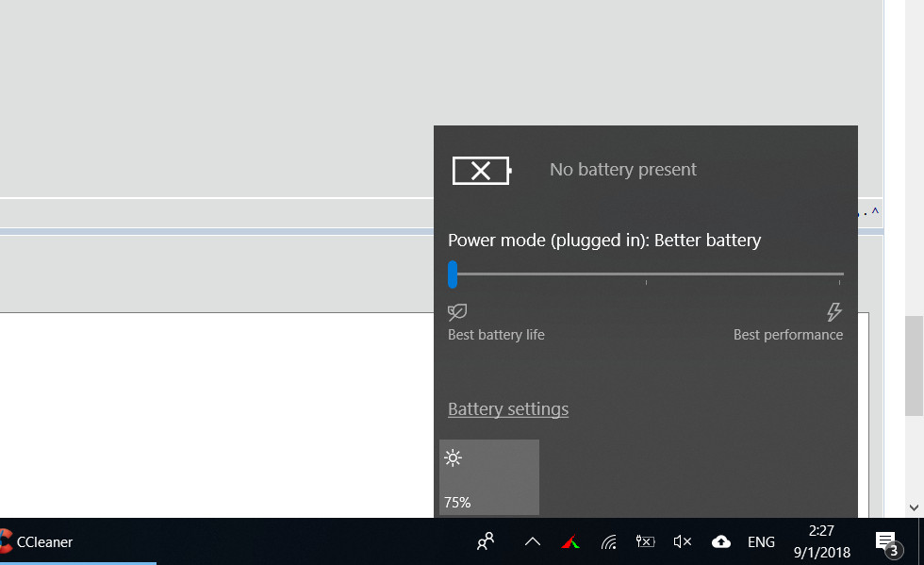924x565 pixels.
Task: Click the brightness 75% quick action tile
Action: [489, 477]
